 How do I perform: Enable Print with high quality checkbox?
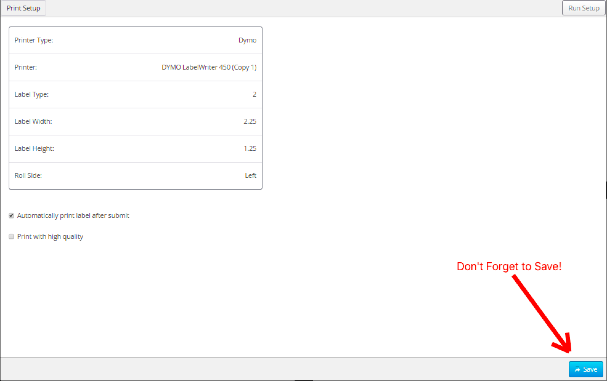pos(11,237)
